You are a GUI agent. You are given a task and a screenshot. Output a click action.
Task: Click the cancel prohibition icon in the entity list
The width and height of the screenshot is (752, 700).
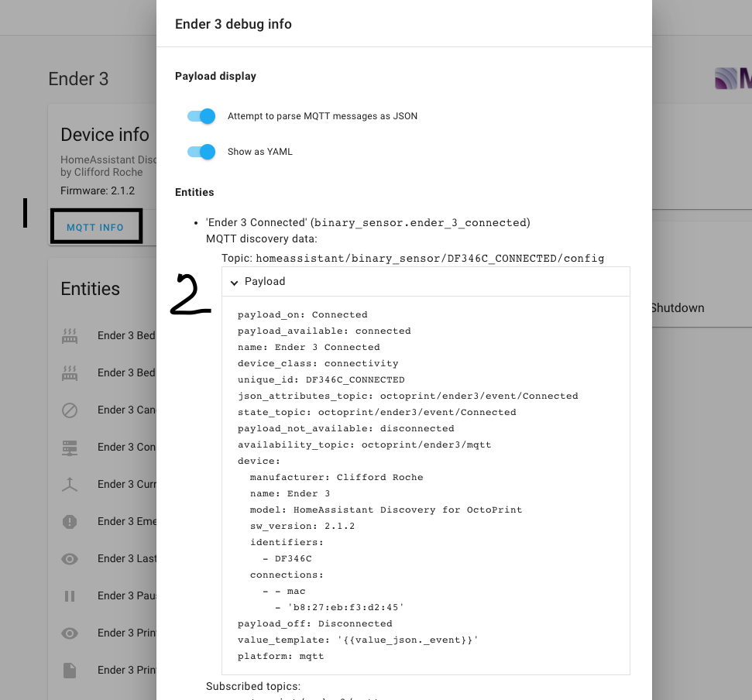pos(69,410)
